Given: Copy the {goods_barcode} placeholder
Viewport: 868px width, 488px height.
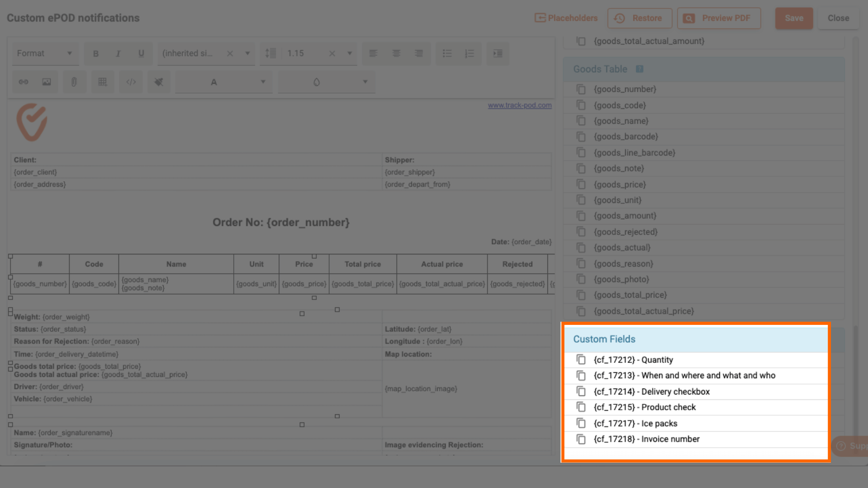Looking at the screenshot, I should coord(581,136).
